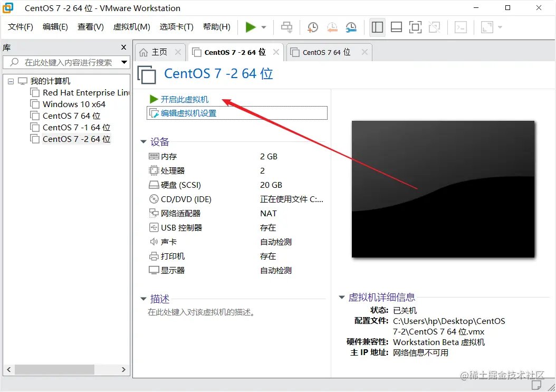This screenshot has width=556, height=392.
Task: Click the library scrollbar left arrow
Action: point(9,370)
